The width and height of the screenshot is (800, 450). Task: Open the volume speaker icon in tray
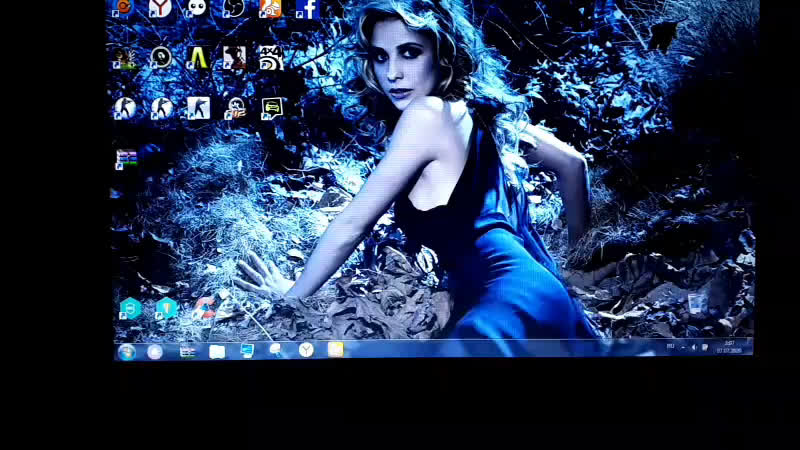(694, 347)
